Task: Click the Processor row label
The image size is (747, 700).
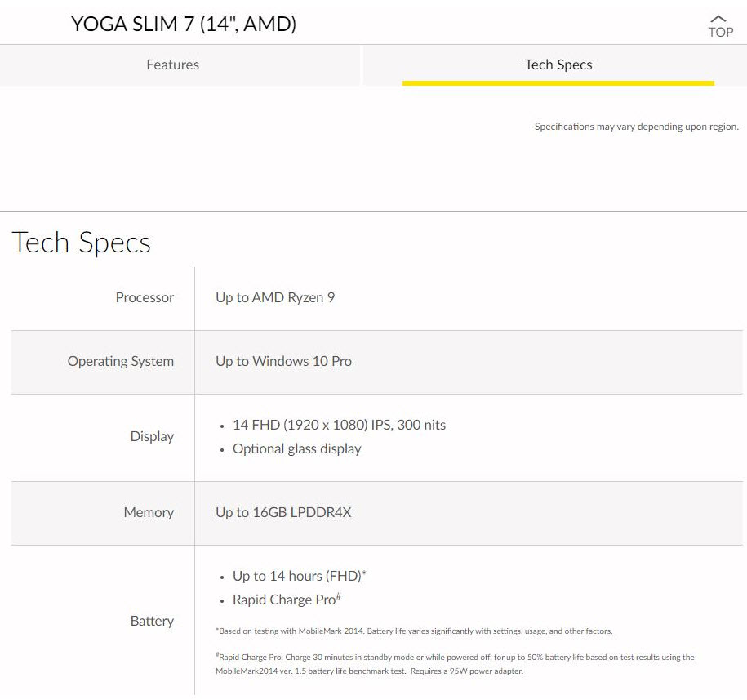Action: (x=145, y=298)
